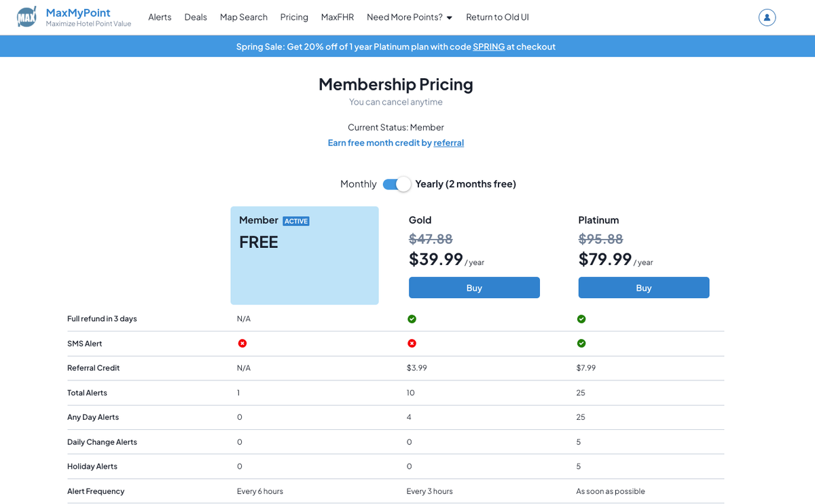Click green check for Gold full refund
This screenshot has width=815, height=504.
click(412, 319)
